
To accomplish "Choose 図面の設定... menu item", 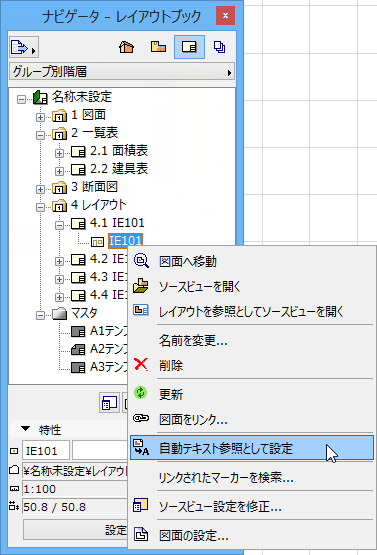I will (252, 536).
